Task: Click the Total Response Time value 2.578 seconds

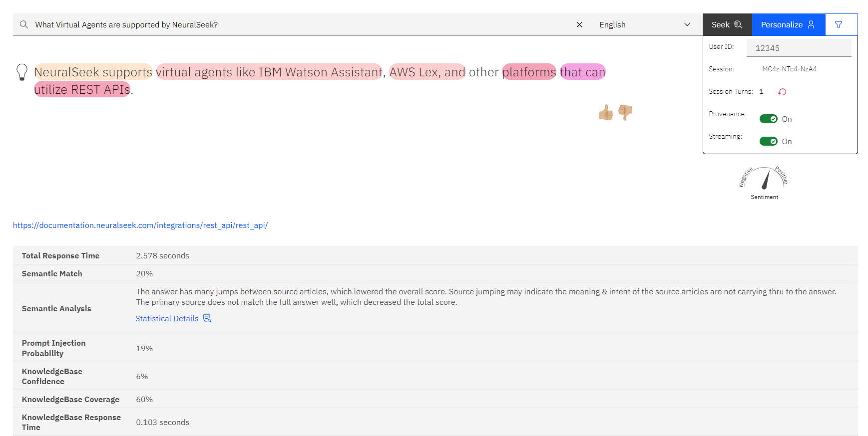Action: [163, 255]
